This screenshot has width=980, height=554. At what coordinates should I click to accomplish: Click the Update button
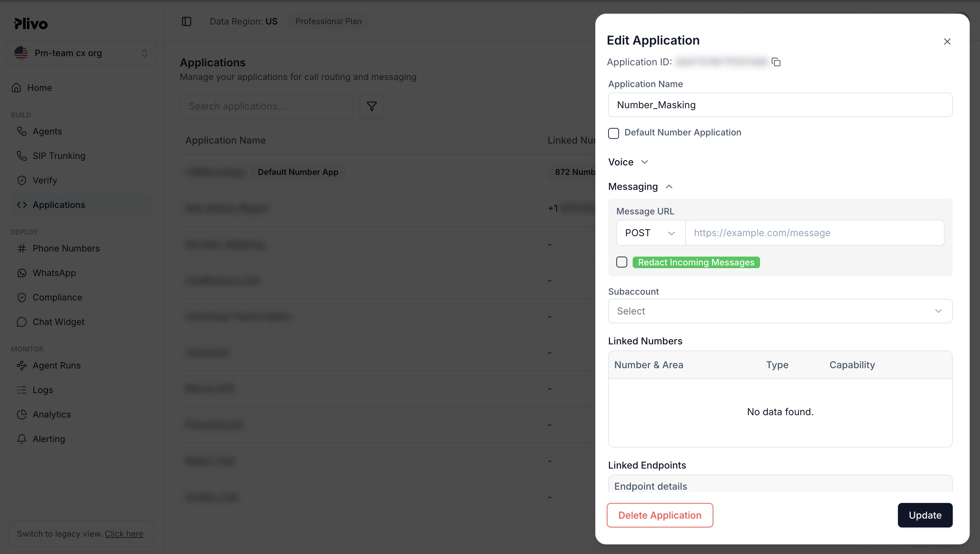coord(925,515)
